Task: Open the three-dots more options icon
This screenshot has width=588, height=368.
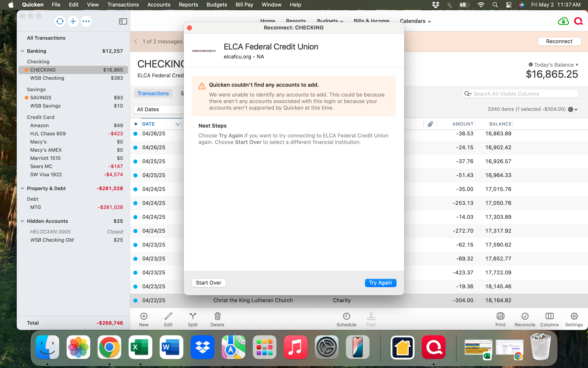Action: (x=86, y=21)
